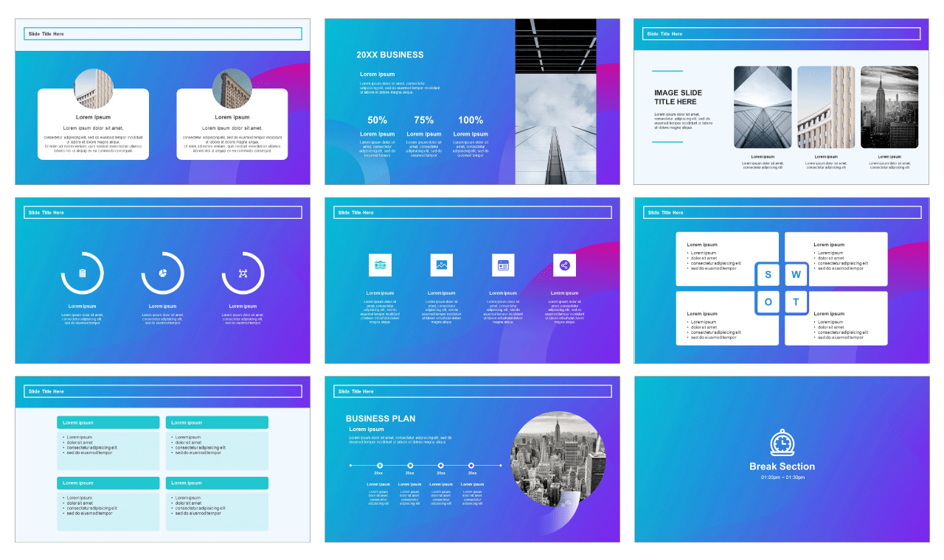This screenshot has height=560, width=944.
Task: Select the camera icon tile
Action: tap(380, 265)
